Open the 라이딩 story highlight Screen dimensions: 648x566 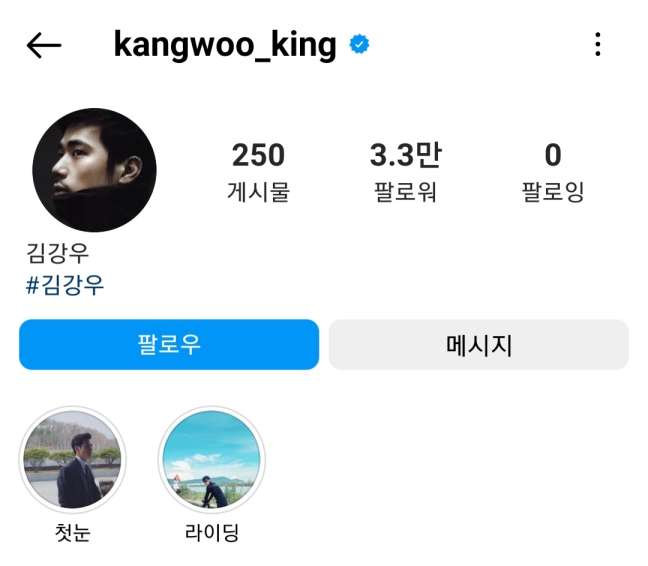pos(212,460)
